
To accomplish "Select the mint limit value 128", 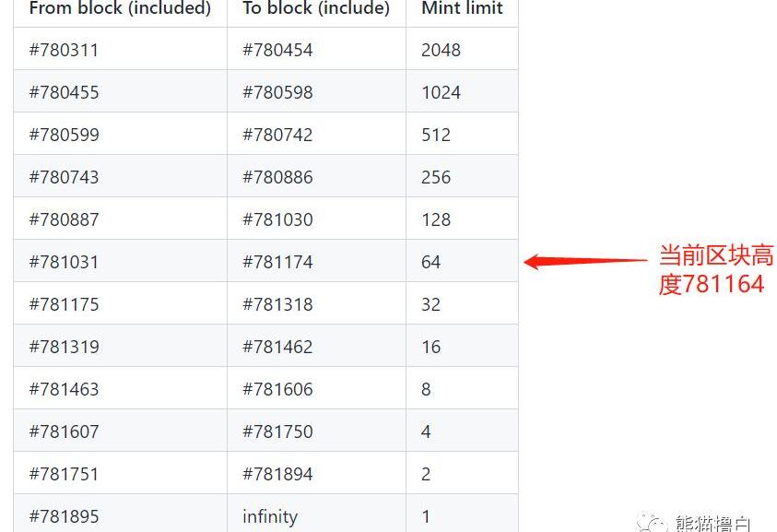I will click(436, 219).
